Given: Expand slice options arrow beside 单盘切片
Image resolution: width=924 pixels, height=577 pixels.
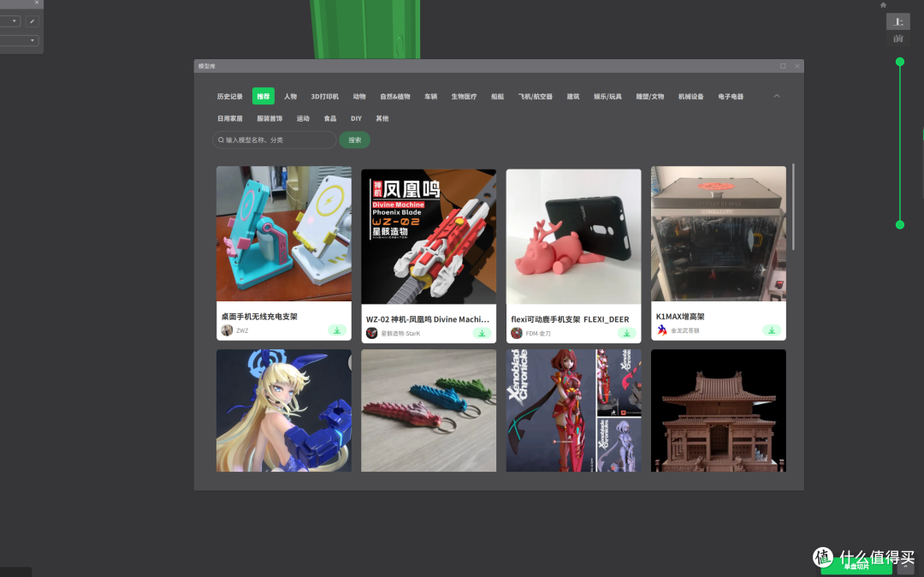Looking at the screenshot, I should (x=906, y=567).
